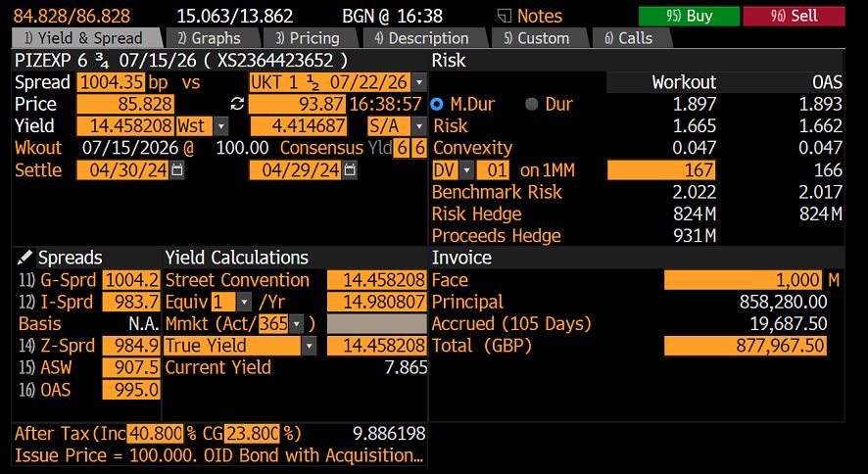Open calendar picker for 04/29/24 date
Image resolution: width=868 pixels, height=474 pixels.
[349, 170]
